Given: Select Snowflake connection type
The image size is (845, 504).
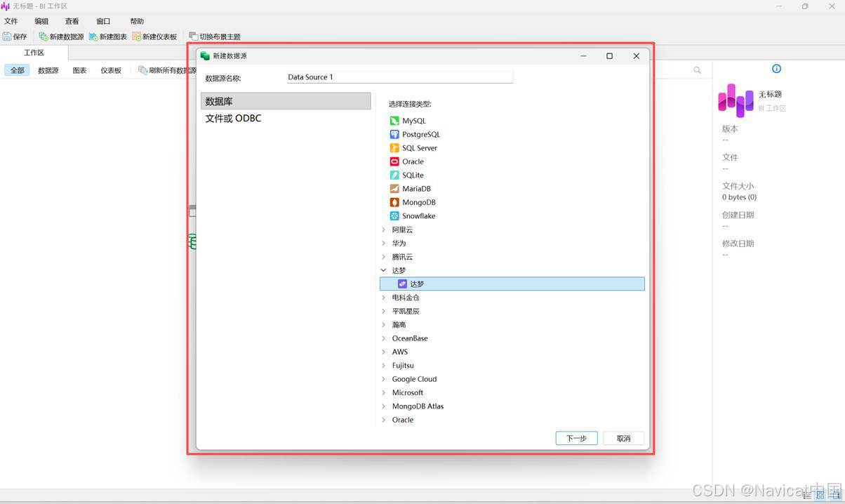Looking at the screenshot, I should click(413, 216).
